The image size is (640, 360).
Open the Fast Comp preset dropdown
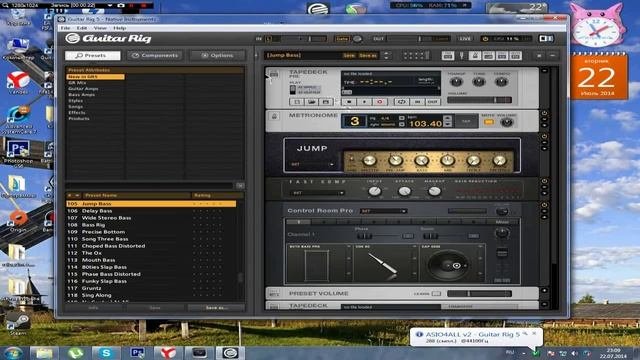pyautogui.click(x=317, y=193)
